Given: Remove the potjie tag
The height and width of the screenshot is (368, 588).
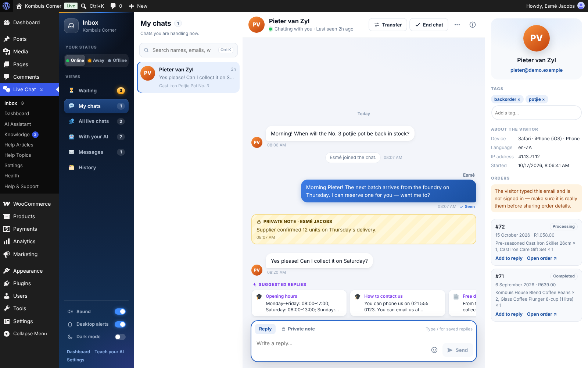Looking at the screenshot, I should pyautogui.click(x=544, y=99).
